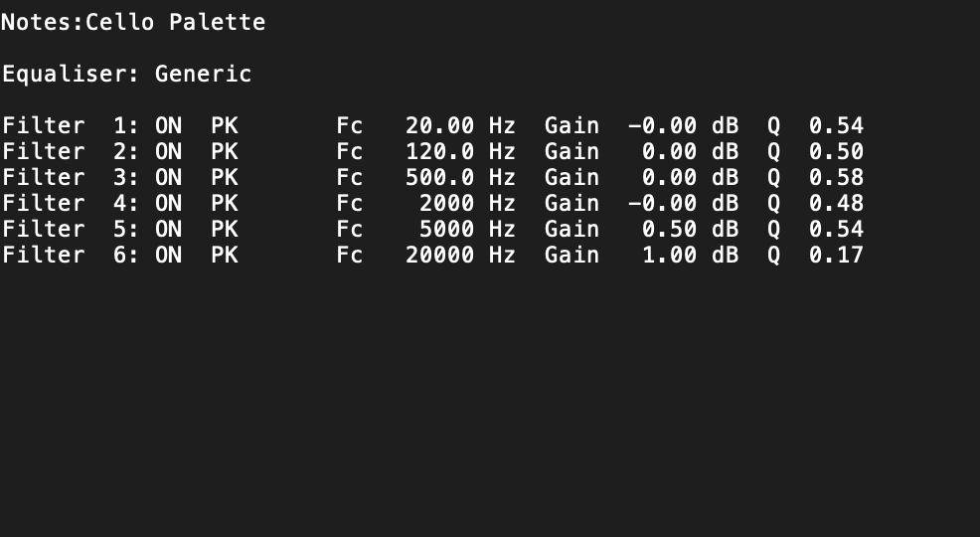Click the 'Equaliser: Generic' line
The image size is (980, 537).
click(x=126, y=74)
